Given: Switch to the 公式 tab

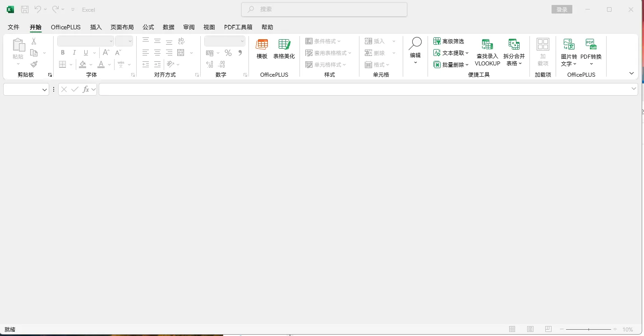Looking at the screenshot, I should (148, 27).
